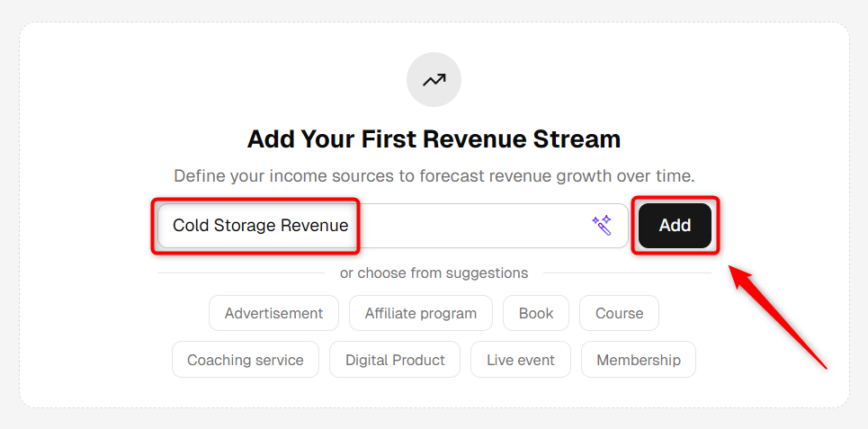Click the Add Your First Revenue Stream heading

(x=434, y=139)
